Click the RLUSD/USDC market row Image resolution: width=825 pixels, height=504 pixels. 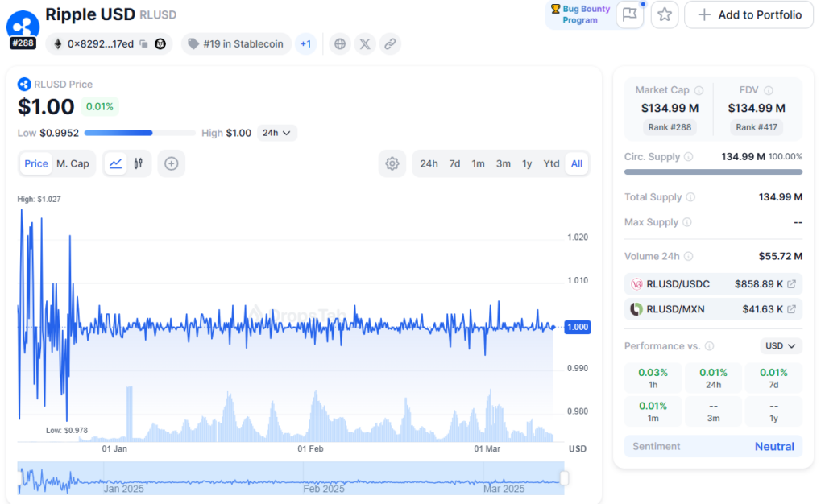[x=713, y=284]
